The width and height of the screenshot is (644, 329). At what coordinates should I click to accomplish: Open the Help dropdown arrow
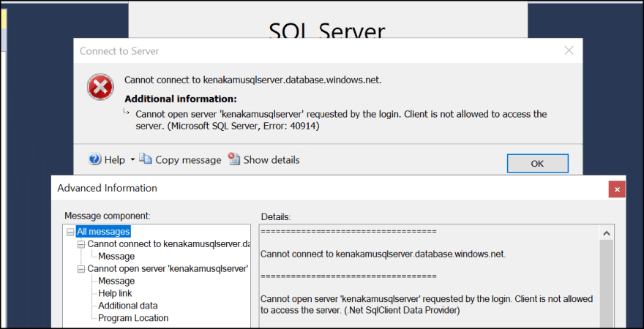(x=132, y=159)
